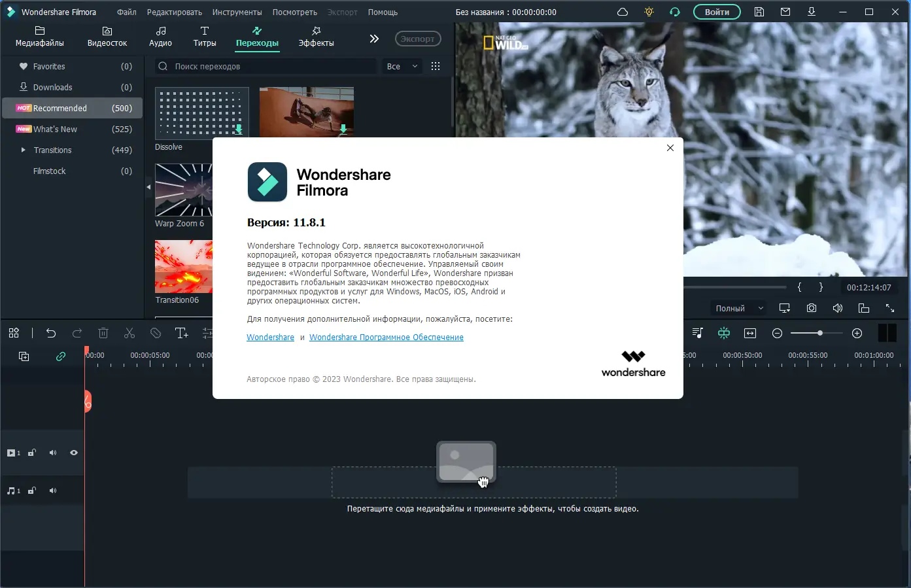
Task: Switch the transitions list to grid view
Action: [436, 66]
